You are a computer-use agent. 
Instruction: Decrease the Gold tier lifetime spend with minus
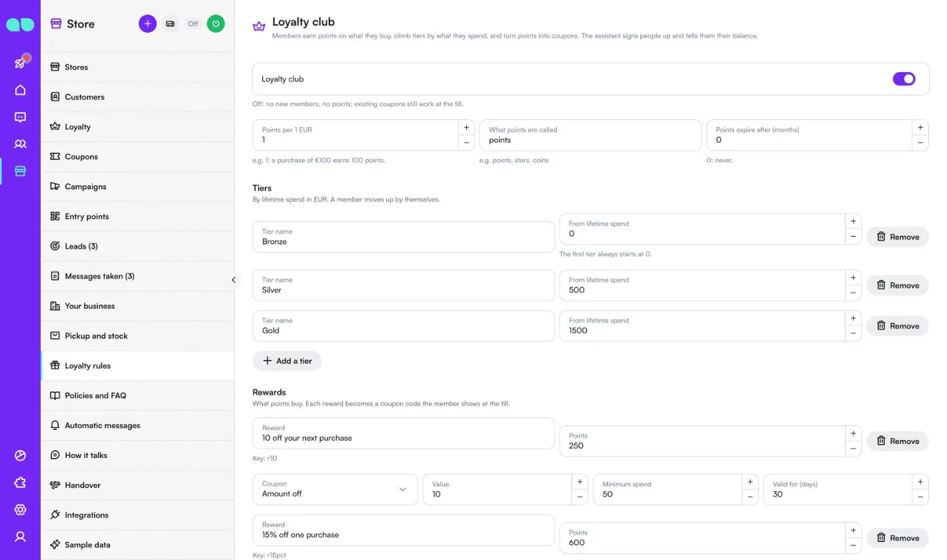click(853, 333)
